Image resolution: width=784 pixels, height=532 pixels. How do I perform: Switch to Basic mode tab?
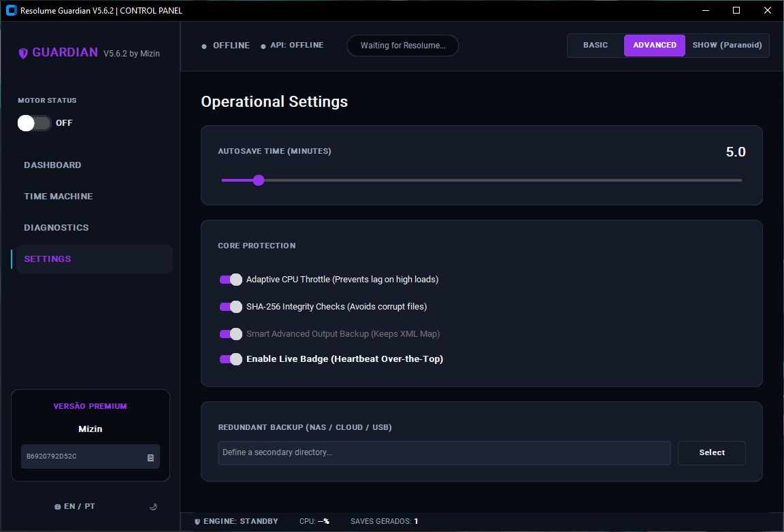tap(595, 45)
